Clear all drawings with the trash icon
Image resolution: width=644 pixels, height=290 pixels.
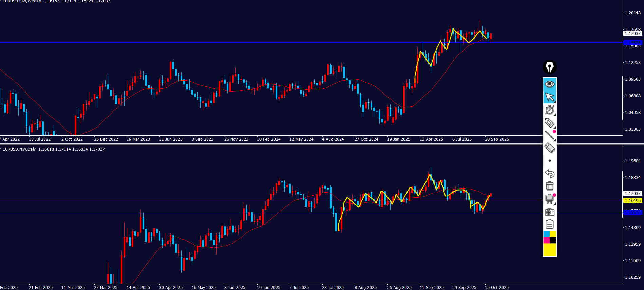point(549,186)
